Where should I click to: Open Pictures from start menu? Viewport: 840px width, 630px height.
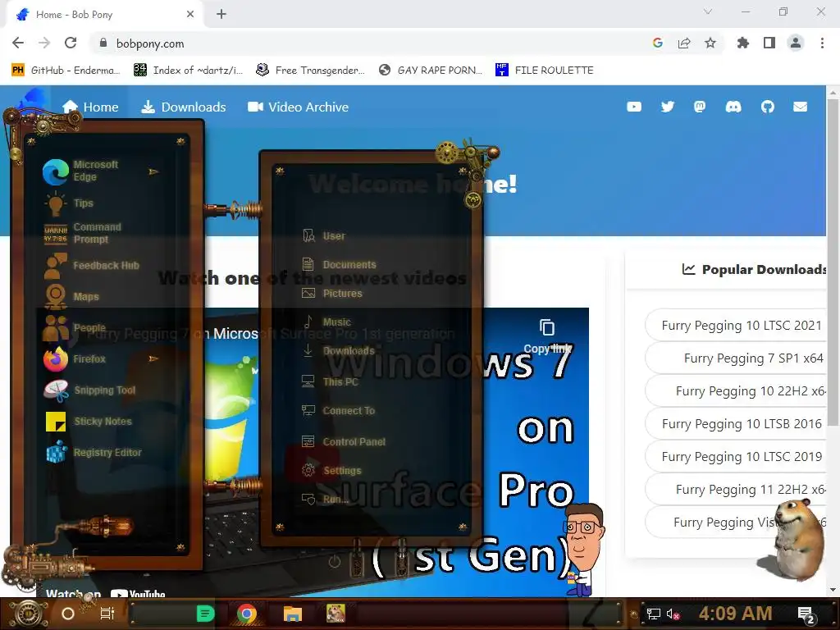[x=332, y=293]
